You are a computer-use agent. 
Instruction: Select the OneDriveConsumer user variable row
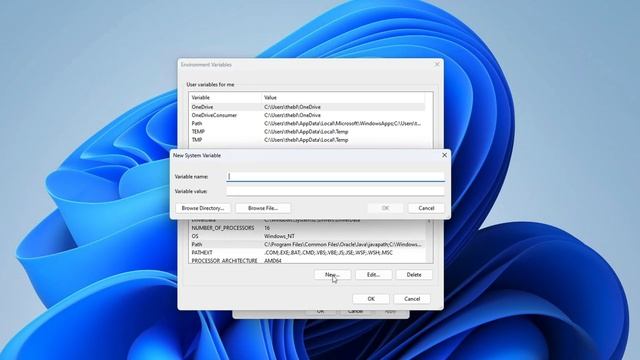tap(307, 115)
